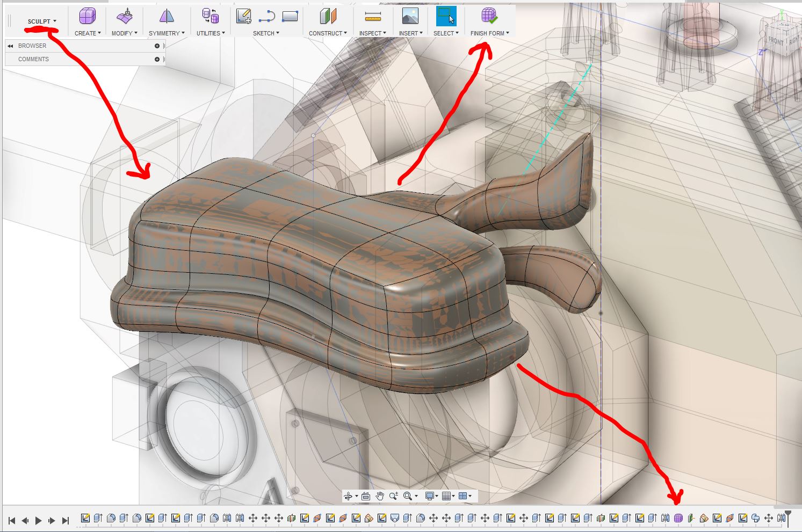Viewport: 802px width, 532px height.
Task: Select the Pan hand tool
Action: [380, 496]
